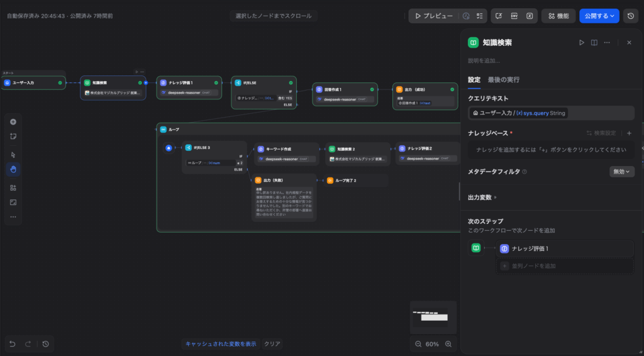Image resolution: width=644 pixels, height=356 pixels.
Task: Click the blue plus handle on 知識検索 node
Action: [146, 83]
